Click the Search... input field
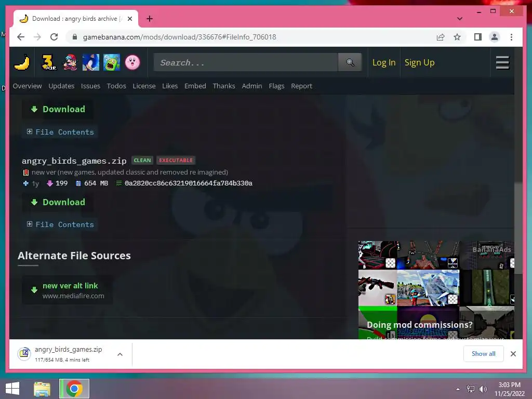 pos(246,62)
